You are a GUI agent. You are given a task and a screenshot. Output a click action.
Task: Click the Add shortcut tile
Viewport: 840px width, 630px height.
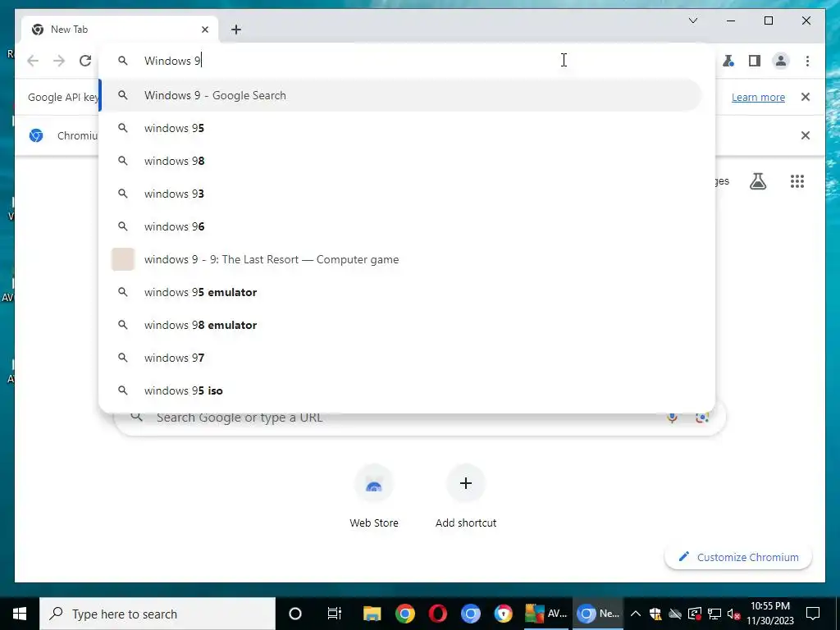[466, 497]
